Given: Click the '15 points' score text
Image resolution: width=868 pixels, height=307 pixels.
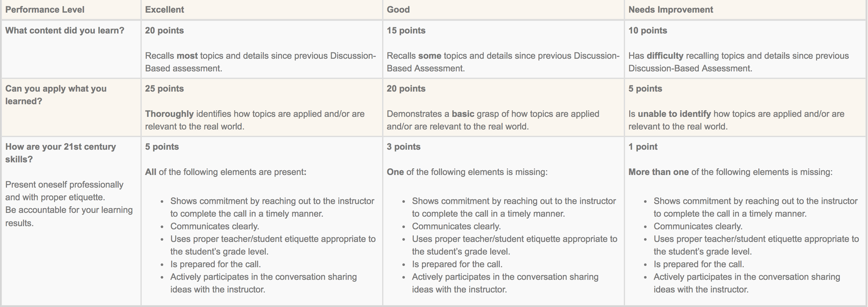Looking at the screenshot, I should [x=406, y=30].
